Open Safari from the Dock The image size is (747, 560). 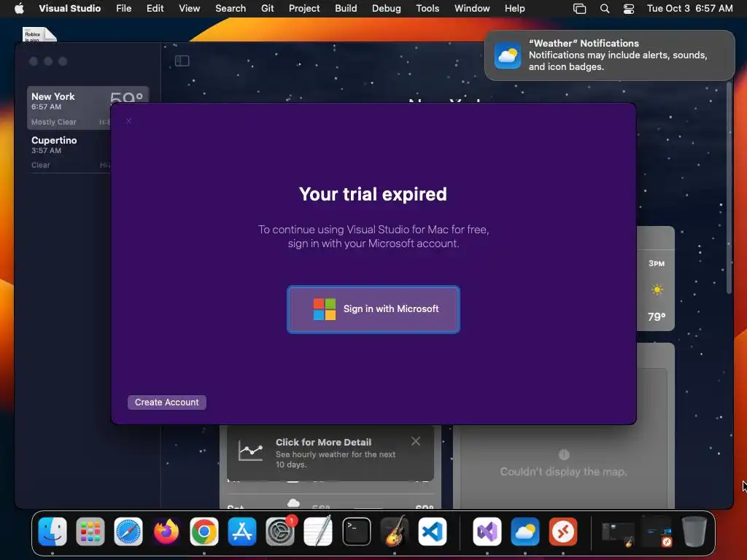click(x=128, y=532)
